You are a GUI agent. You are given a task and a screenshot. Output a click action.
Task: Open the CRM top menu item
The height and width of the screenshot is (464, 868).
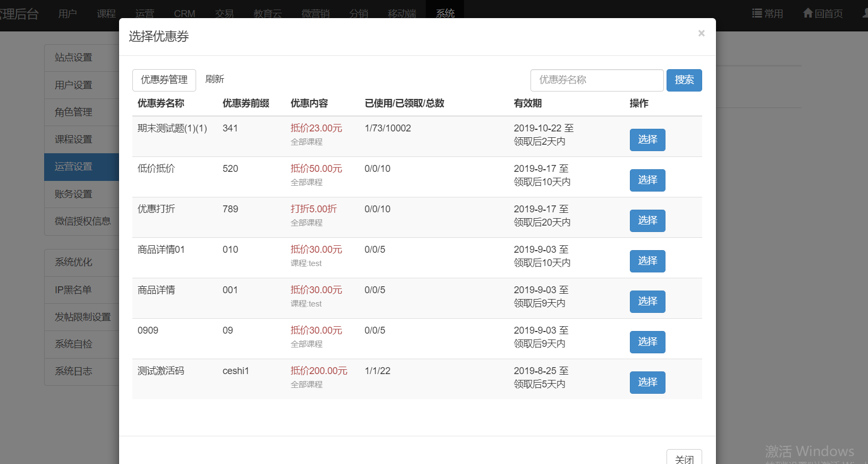point(184,13)
